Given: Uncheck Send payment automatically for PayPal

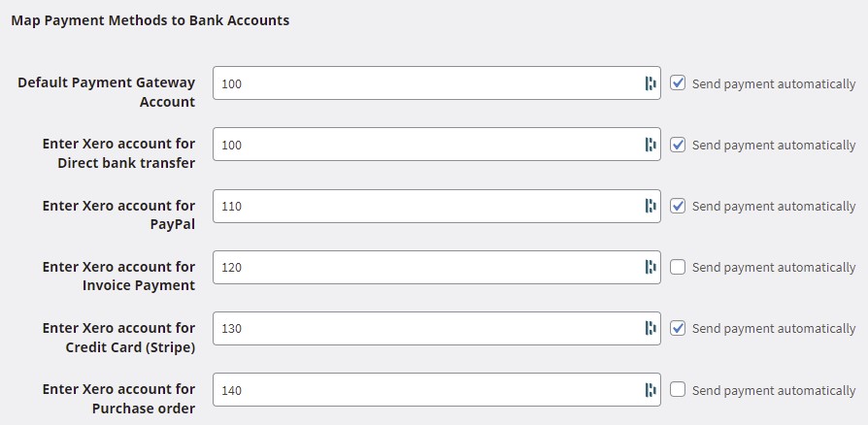Looking at the screenshot, I should (x=678, y=206).
